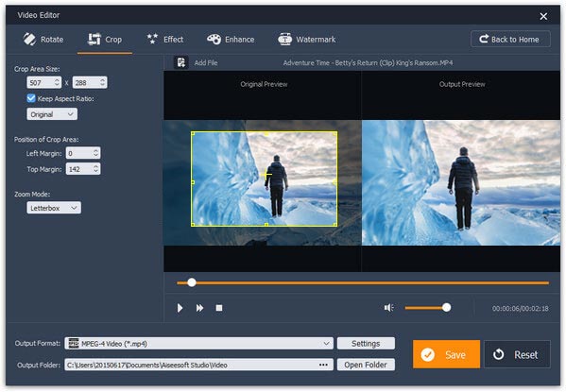The width and height of the screenshot is (566, 392).
Task: Click the Enhance palette icon
Action: click(214, 40)
